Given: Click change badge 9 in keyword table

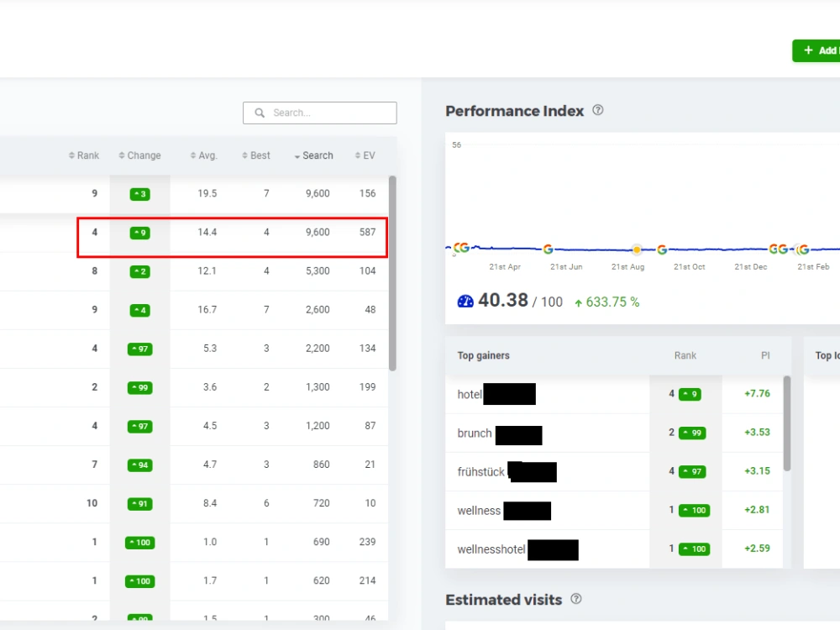Looking at the screenshot, I should pos(139,233).
